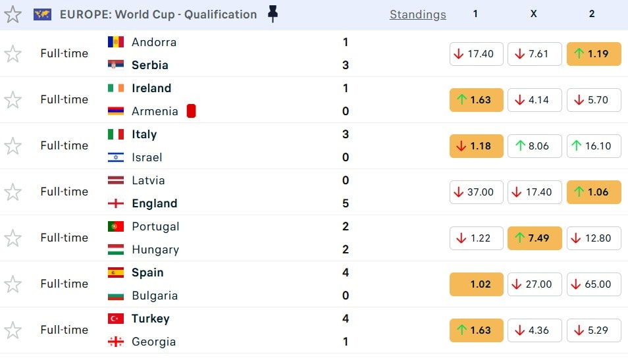Select Serbia win odds 1.19
This screenshot has width=628, height=364.
593,54
